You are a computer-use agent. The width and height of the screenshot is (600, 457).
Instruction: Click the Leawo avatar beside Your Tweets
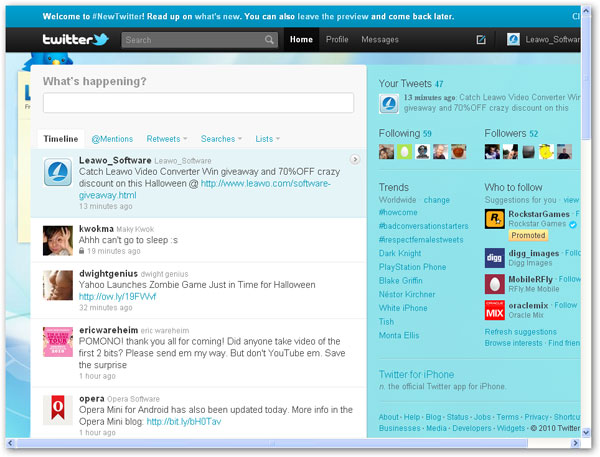389,103
